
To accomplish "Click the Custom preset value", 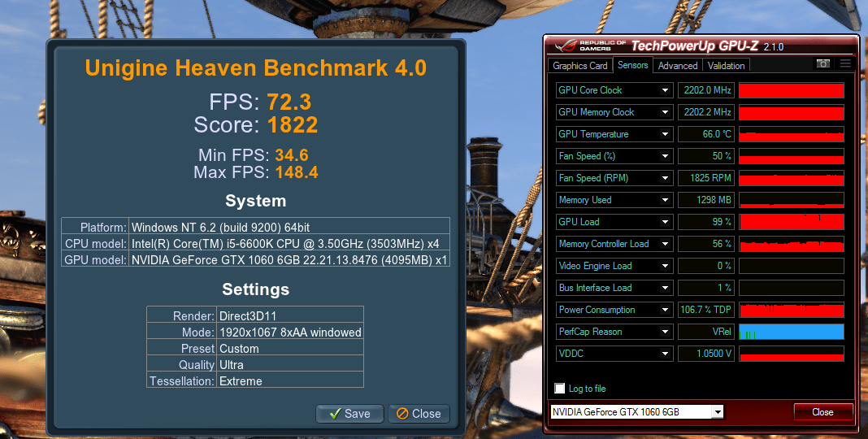I will tap(239, 349).
